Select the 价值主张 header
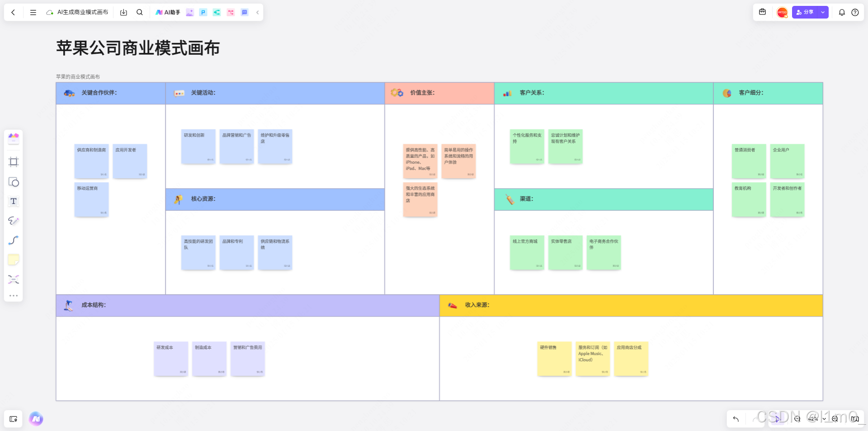The height and width of the screenshot is (431, 868). click(439, 93)
